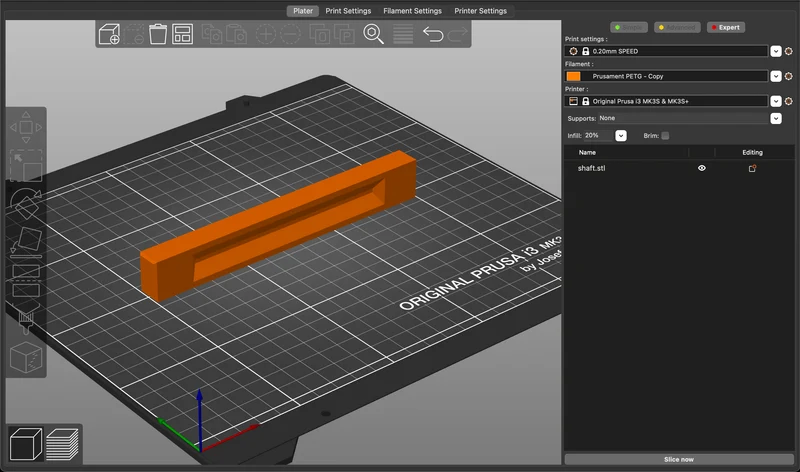Click the gear icon beside Print settings
The height and width of the screenshot is (472, 800).
click(788, 51)
